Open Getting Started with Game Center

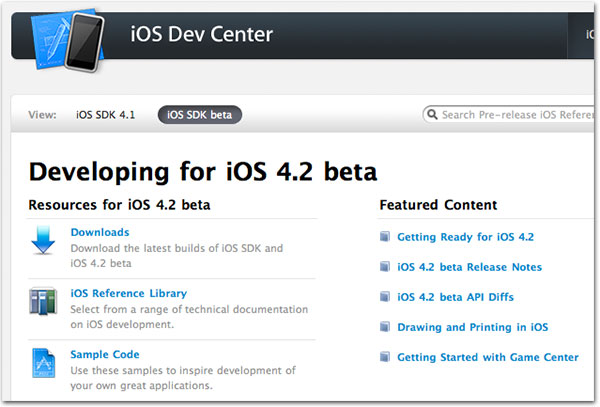[488, 357]
